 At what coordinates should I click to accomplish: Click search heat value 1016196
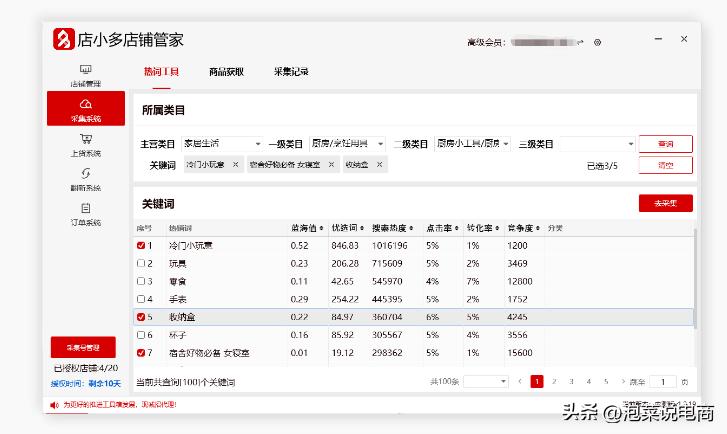(389, 245)
